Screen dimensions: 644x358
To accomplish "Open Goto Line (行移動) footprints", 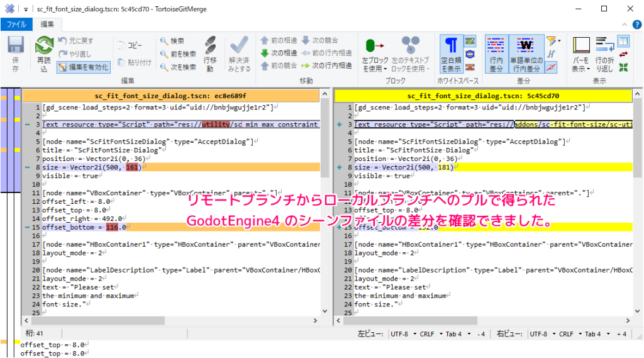I will pos(210,54).
